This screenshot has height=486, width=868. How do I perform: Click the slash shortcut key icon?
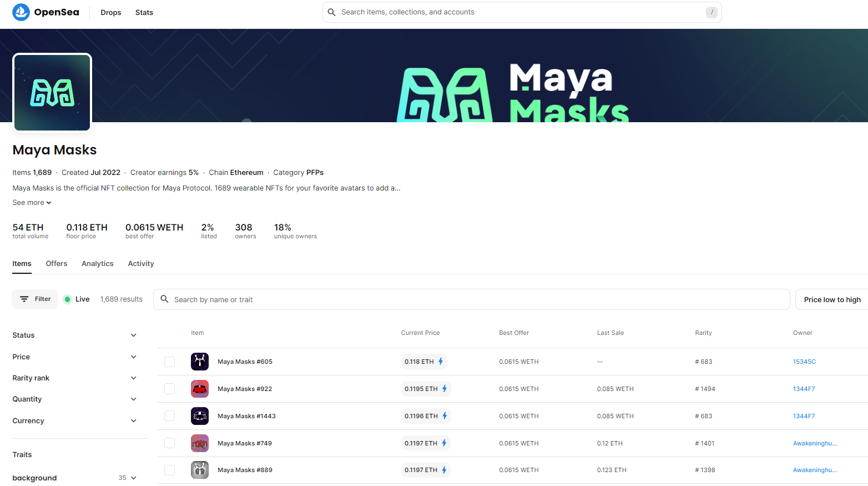coord(711,12)
